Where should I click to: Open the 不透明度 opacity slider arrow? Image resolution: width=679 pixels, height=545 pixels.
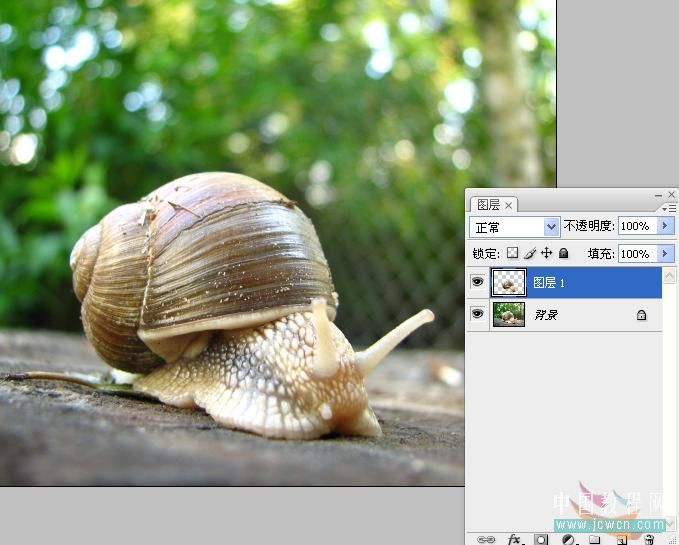pos(667,227)
